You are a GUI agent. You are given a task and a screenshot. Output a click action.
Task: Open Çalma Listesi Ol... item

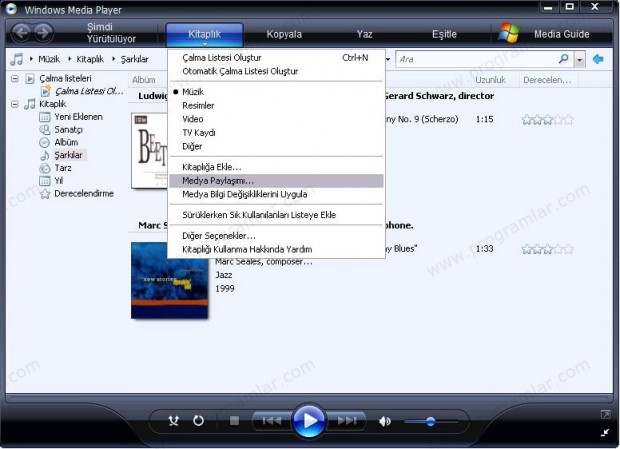tap(89, 91)
